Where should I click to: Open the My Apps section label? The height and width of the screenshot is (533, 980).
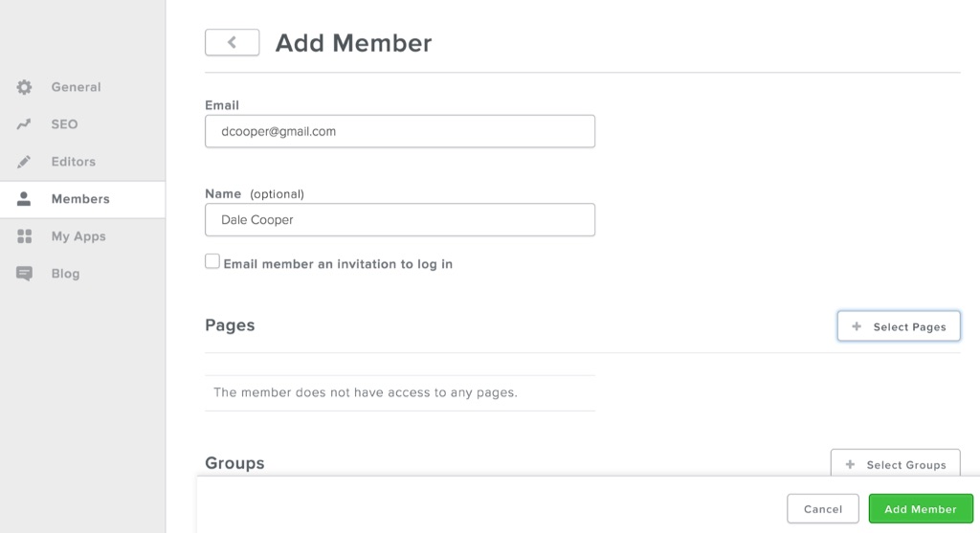tap(78, 236)
